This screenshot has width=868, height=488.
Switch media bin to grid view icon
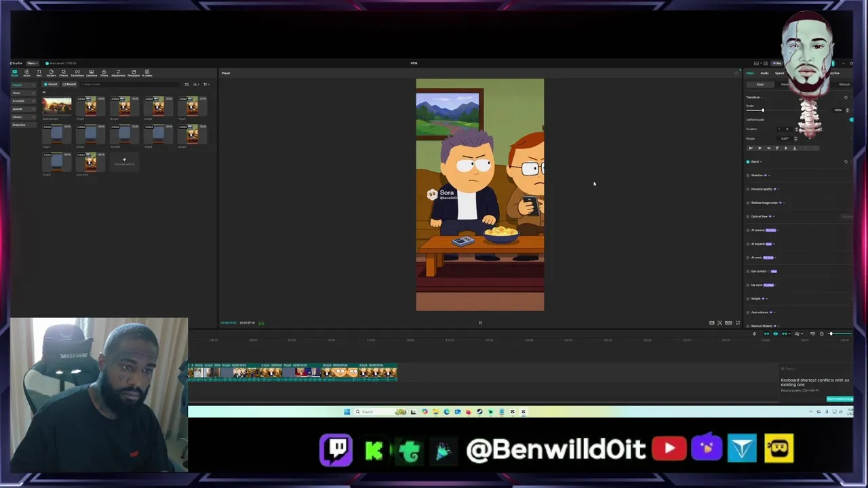[x=186, y=85]
